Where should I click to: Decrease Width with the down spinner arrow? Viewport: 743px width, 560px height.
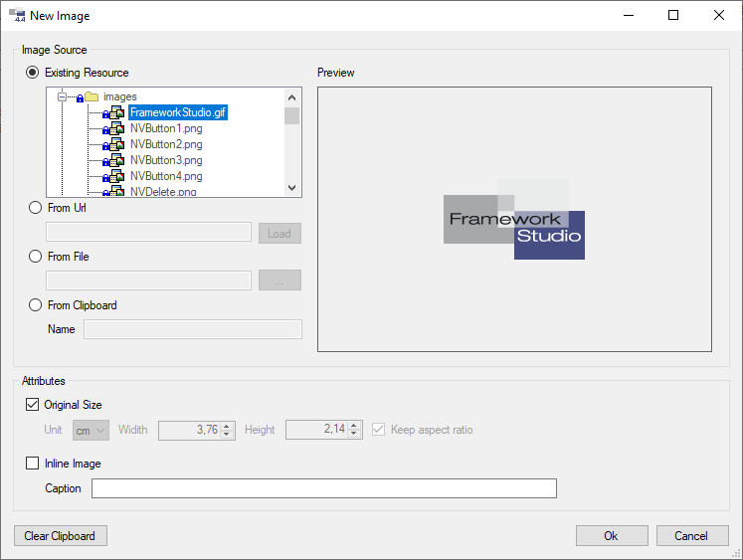click(x=227, y=434)
